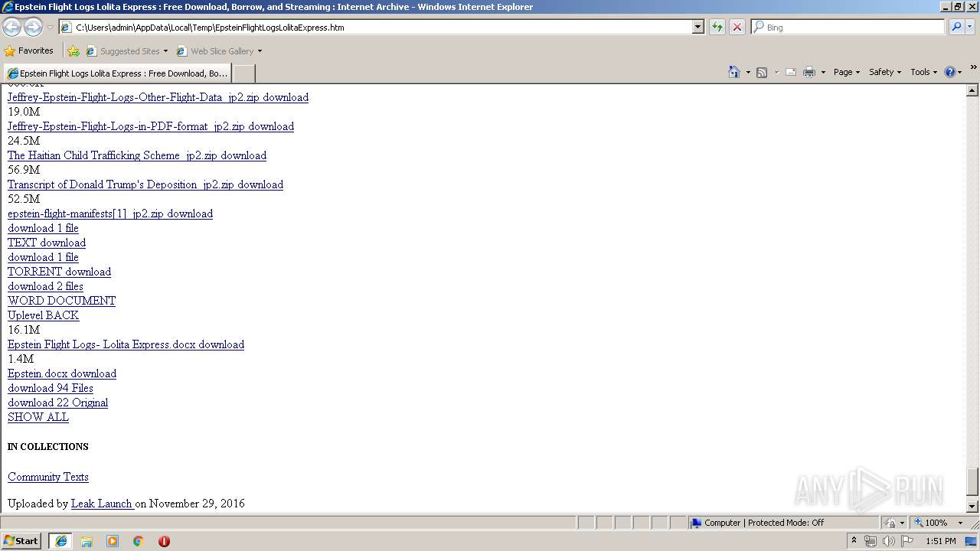Launch Chrome from the taskbar
This screenshot has height=551, width=980.
pos(139,541)
